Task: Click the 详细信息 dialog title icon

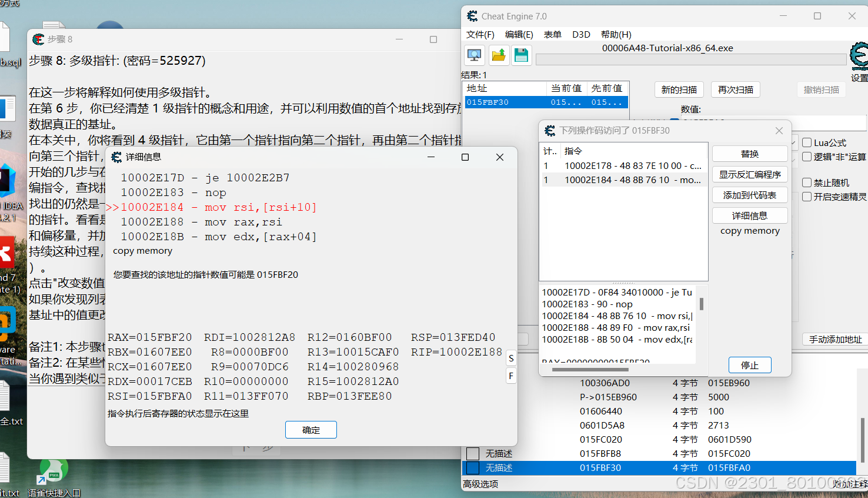Action: coord(116,157)
